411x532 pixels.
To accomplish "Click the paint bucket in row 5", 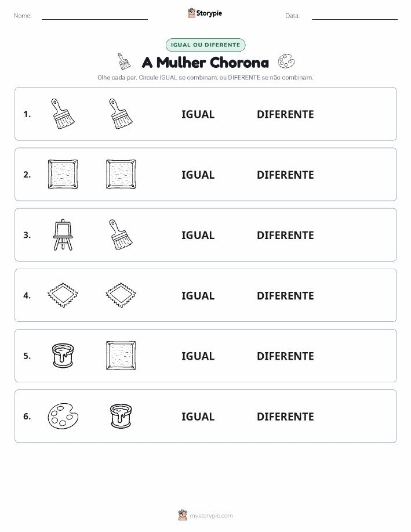I will pos(63,356).
